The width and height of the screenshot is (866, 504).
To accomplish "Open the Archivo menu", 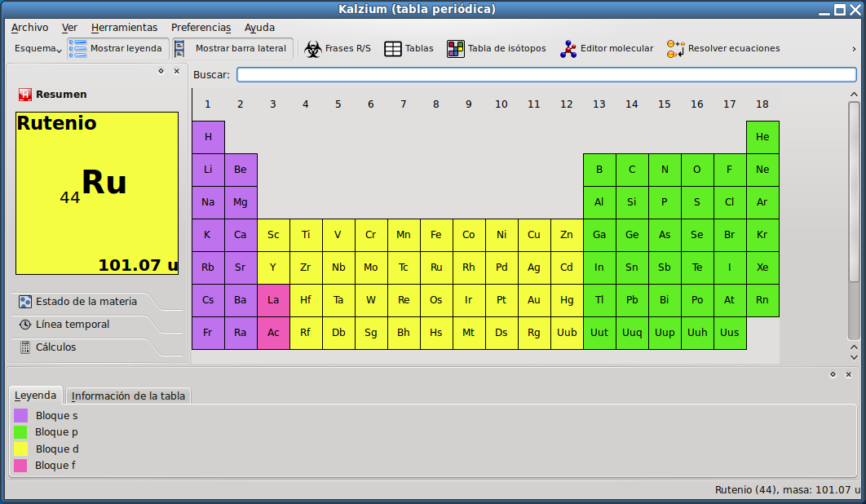I will (x=30, y=27).
